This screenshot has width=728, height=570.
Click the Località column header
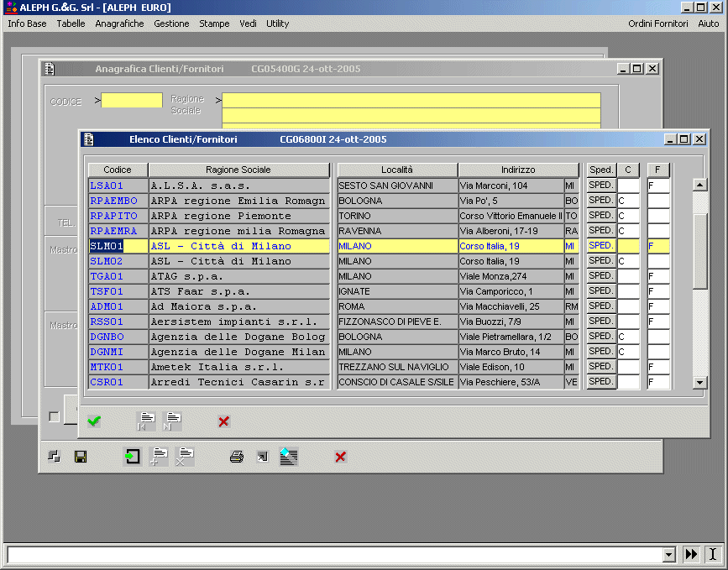(x=397, y=170)
